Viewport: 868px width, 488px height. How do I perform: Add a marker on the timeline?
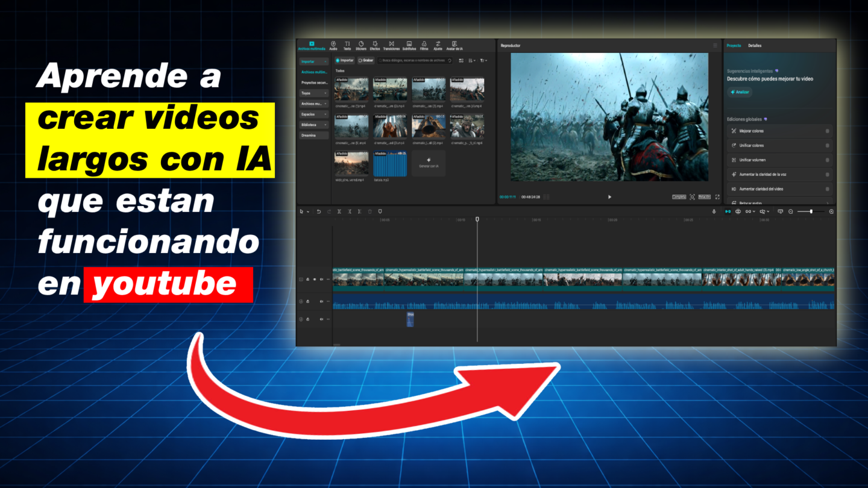coord(380,211)
